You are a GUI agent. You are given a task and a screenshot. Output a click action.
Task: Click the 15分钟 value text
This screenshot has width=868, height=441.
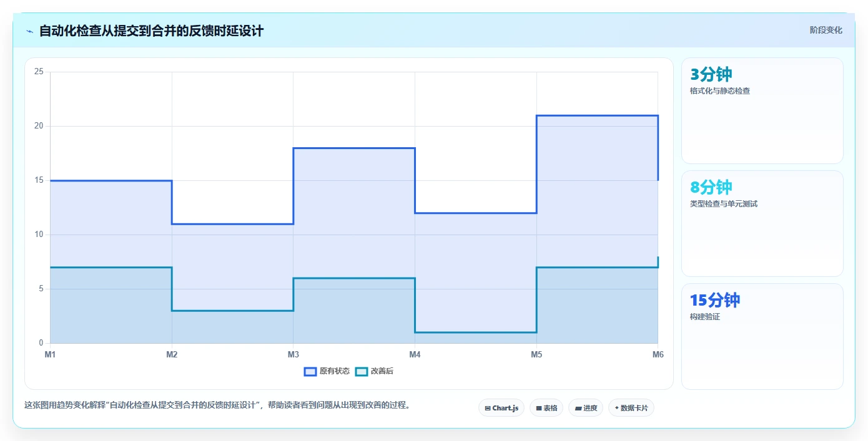pyautogui.click(x=715, y=300)
